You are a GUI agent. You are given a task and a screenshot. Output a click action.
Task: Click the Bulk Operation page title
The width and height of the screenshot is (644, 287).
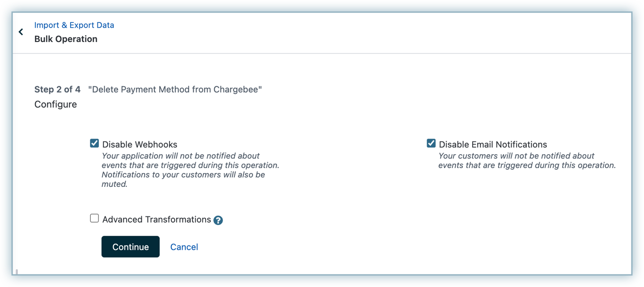[x=66, y=39]
